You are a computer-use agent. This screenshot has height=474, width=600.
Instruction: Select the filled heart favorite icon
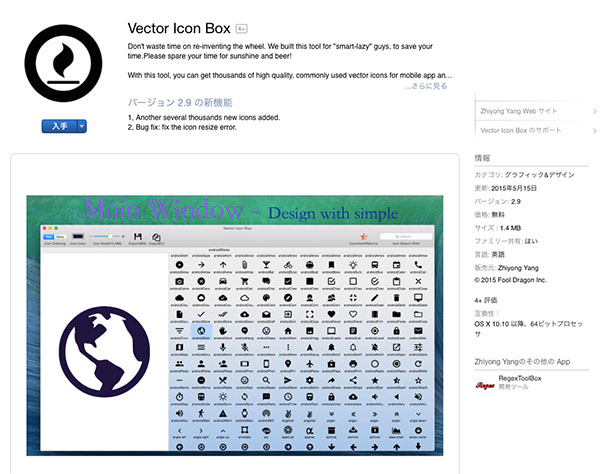tap(331, 314)
